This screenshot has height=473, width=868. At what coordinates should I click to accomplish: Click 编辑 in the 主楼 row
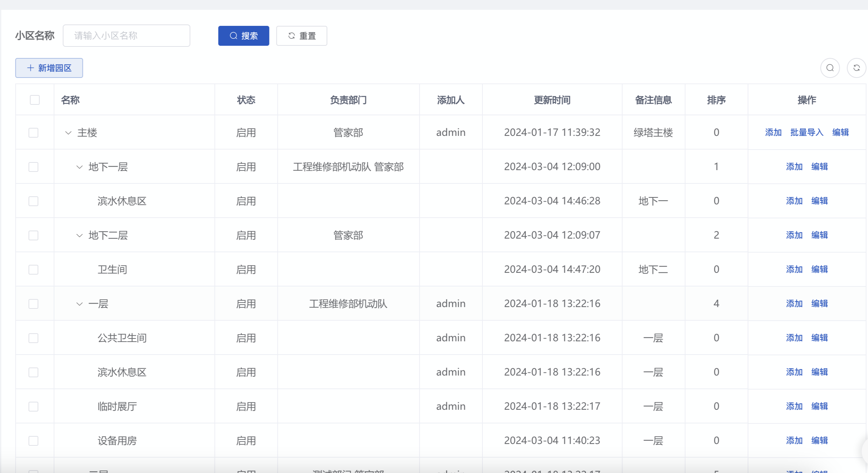(840, 132)
